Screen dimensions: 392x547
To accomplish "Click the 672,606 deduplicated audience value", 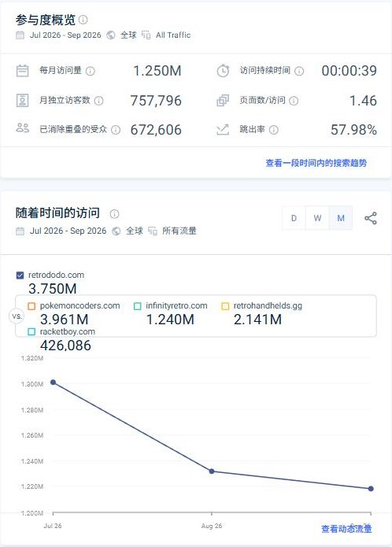I will click(156, 130).
